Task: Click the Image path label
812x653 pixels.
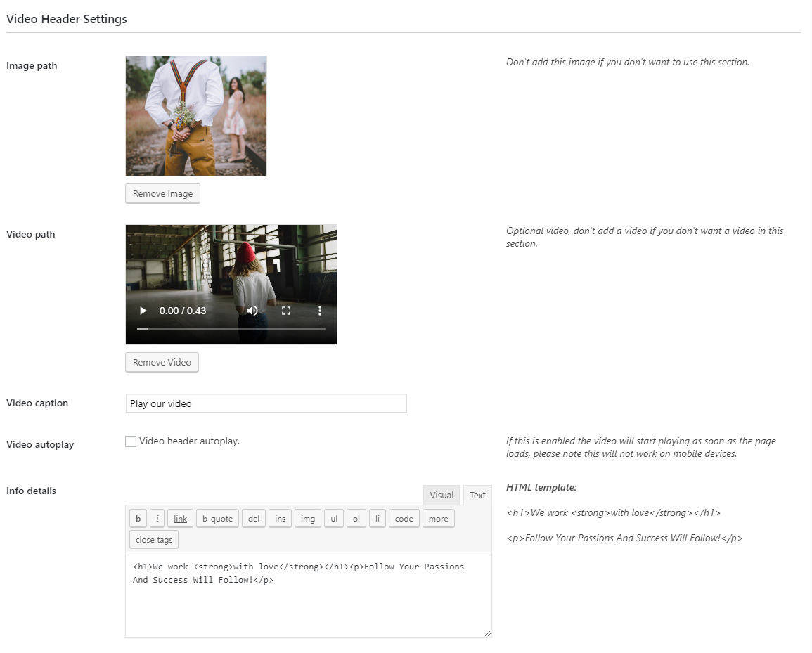Action: tap(32, 66)
